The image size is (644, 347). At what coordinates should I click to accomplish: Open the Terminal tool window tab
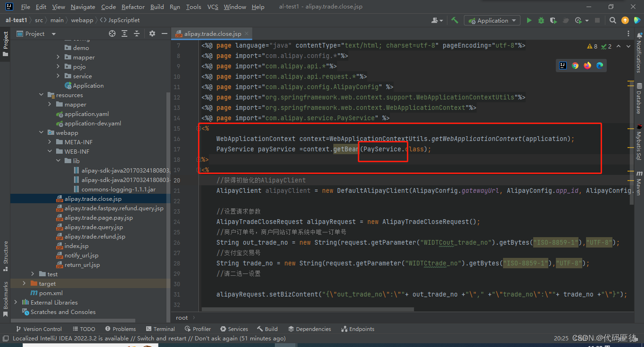pyautogui.click(x=160, y=329)
